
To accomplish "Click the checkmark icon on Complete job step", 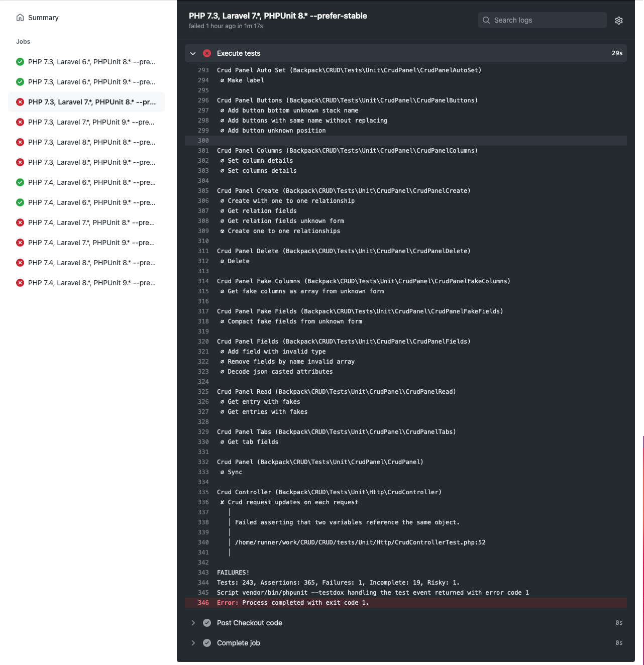I will pos(207,643).
